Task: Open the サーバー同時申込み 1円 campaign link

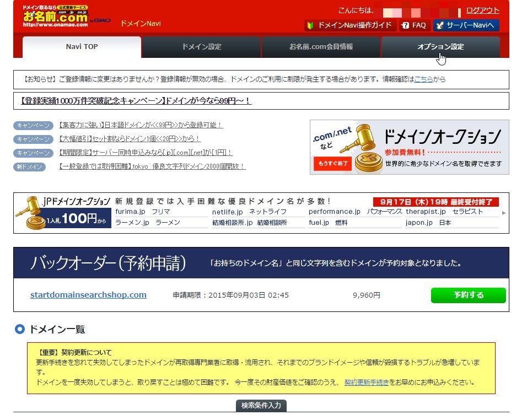Action: (146, 153)
